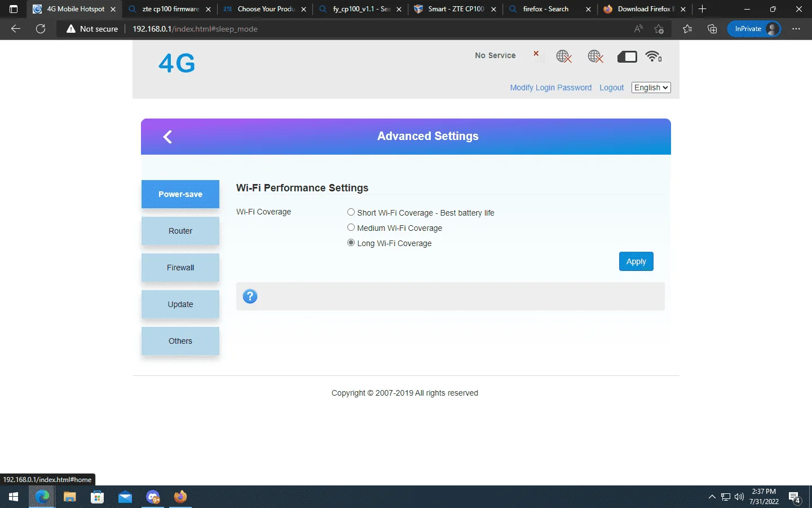Screen dimensions: 812x508
Task: Switch to Smart - ZTE CP100 tab
Action: [x=456, y=9]
